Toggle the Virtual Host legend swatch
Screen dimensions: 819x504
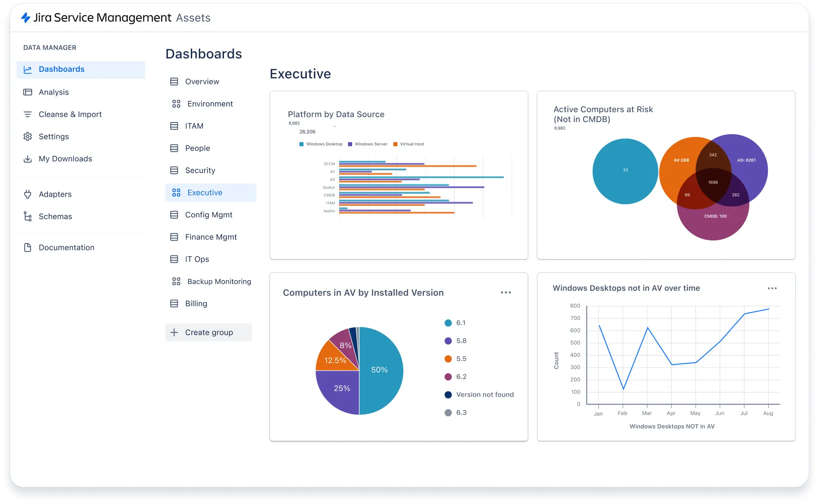[395, 144]
